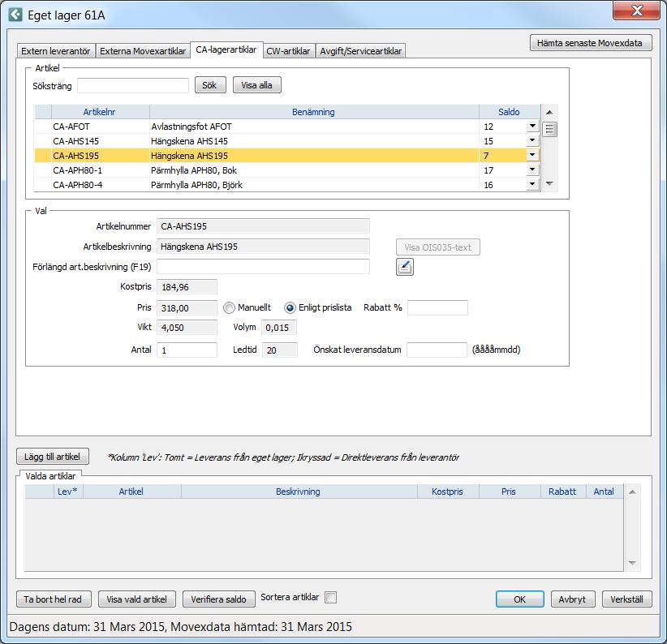Click the Visa alla button
The height and width of the screenshot is (644, 667).
(256, 85)
